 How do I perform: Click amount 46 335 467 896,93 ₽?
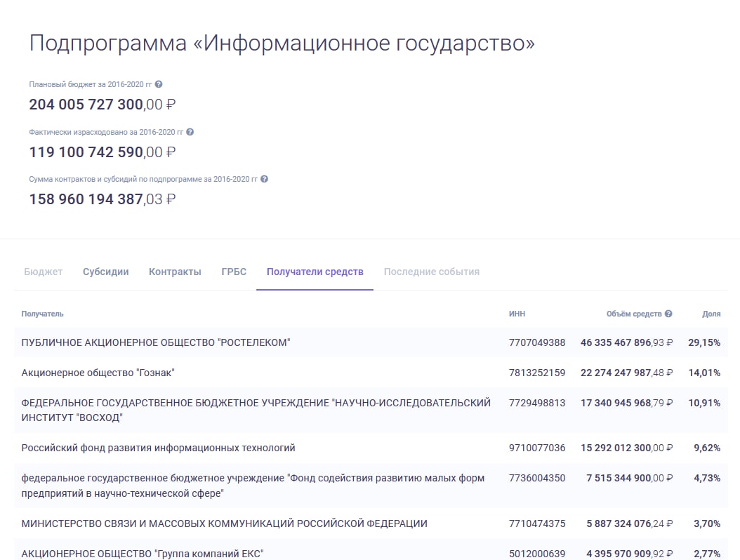coord(627,342)
